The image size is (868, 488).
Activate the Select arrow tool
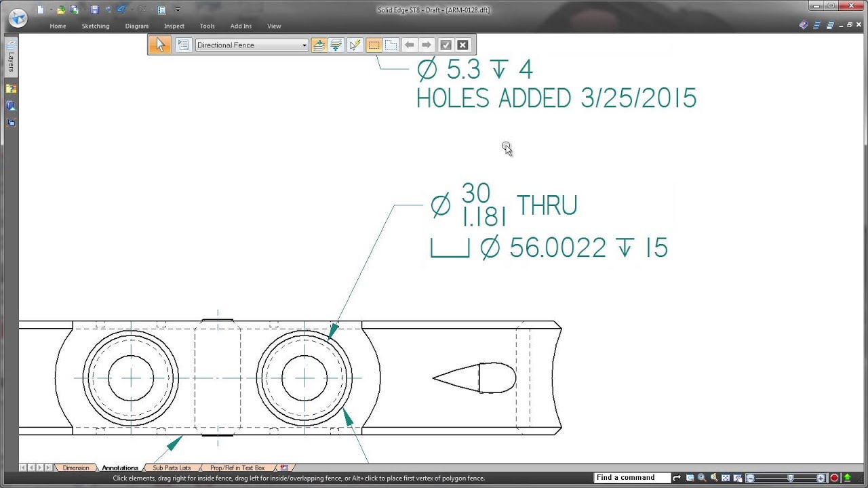click(x=160, y=45)
